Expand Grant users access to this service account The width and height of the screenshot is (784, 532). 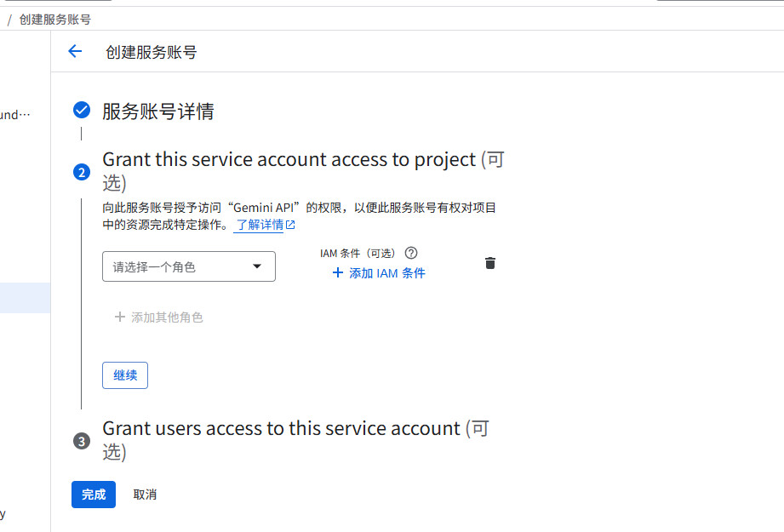coord(281,429)
